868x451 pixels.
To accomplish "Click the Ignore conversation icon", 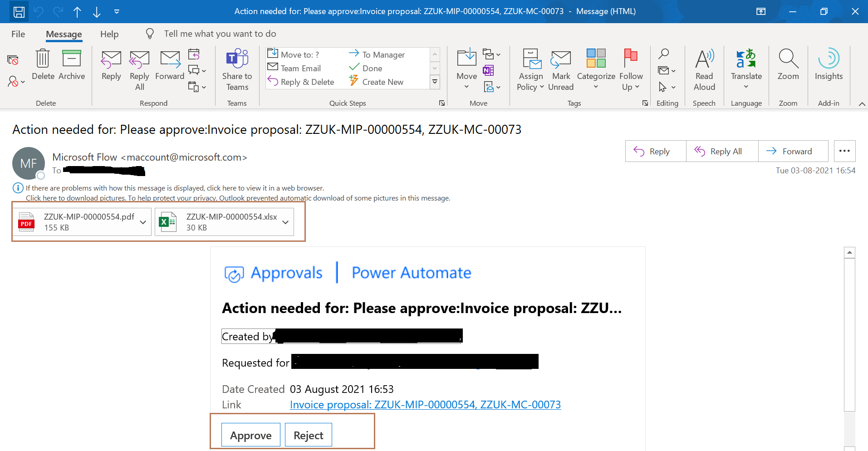I will (x=13, y=60).
